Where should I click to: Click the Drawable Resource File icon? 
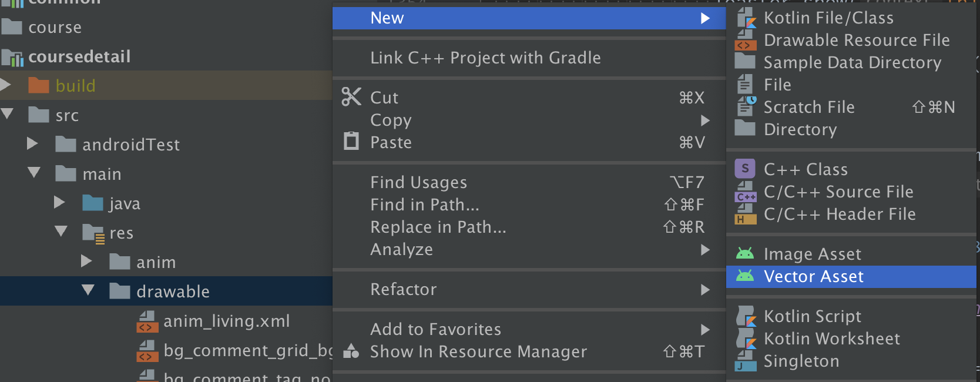point(746,41)
